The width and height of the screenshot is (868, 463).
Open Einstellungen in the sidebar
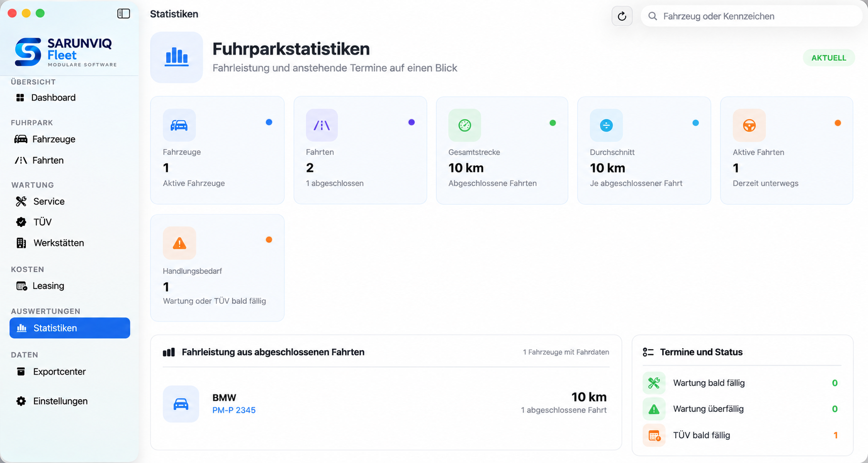[70, 401]
